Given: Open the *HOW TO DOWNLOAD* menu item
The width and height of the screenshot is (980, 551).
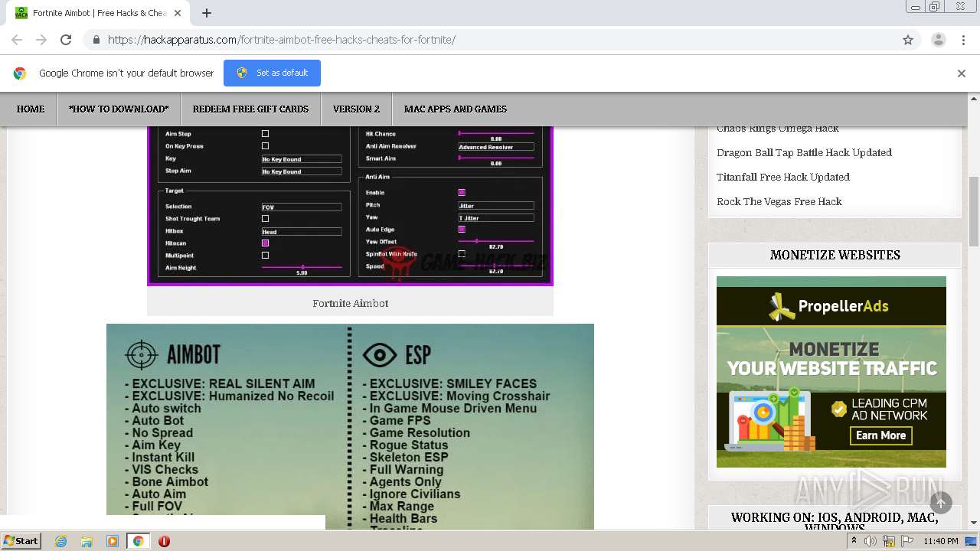Looking at the screenshot, I should [119, 109].
